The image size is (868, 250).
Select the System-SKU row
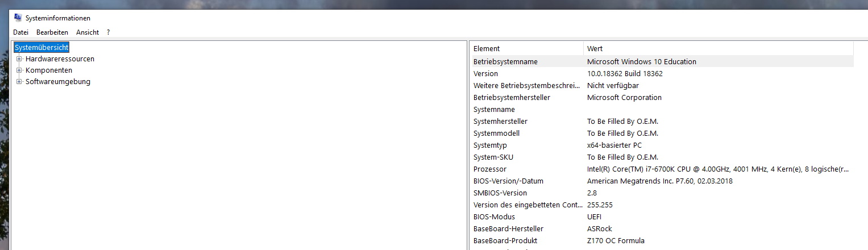click(662, 157)
